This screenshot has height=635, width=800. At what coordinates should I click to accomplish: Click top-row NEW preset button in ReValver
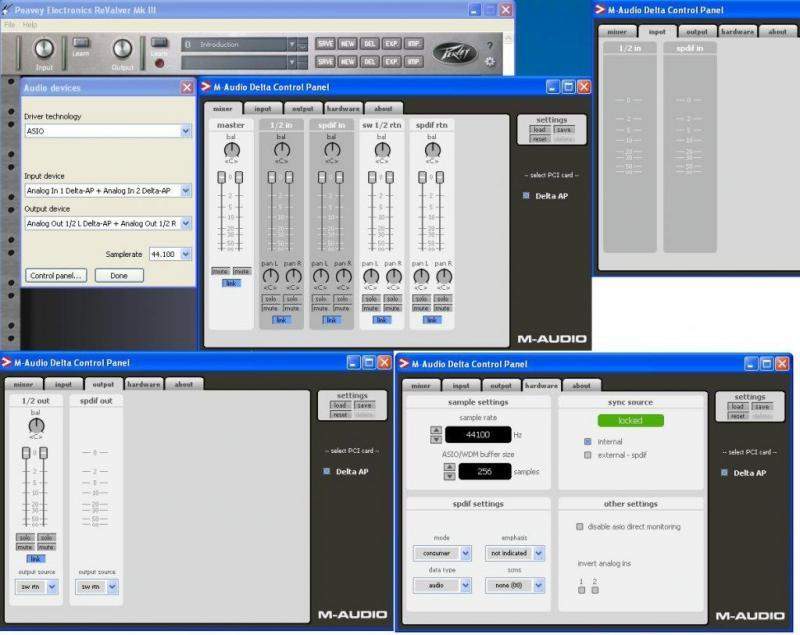[347, 44]
